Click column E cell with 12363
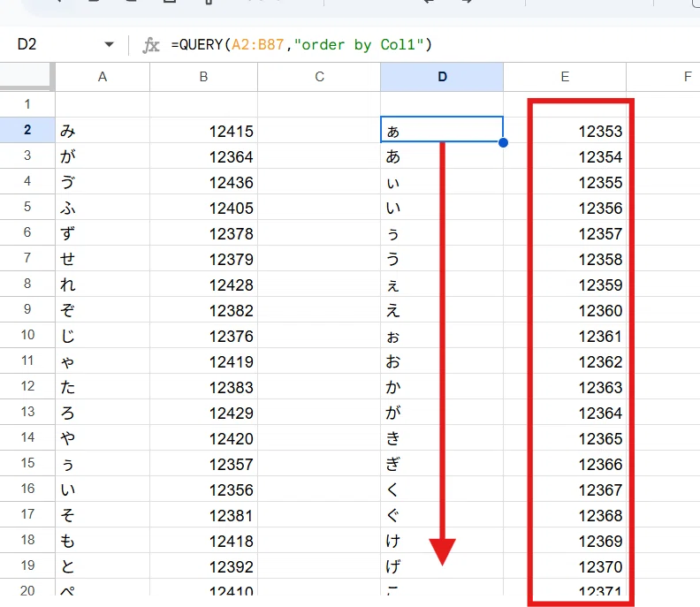This screenshot has width=700, height=607. (x=565, y=386)
